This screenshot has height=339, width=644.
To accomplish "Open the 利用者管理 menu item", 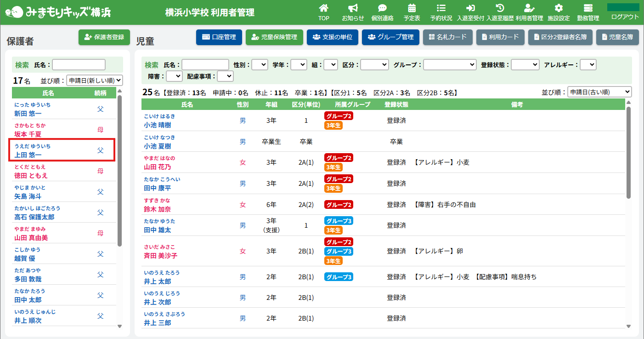I will (x=529, y=12).
